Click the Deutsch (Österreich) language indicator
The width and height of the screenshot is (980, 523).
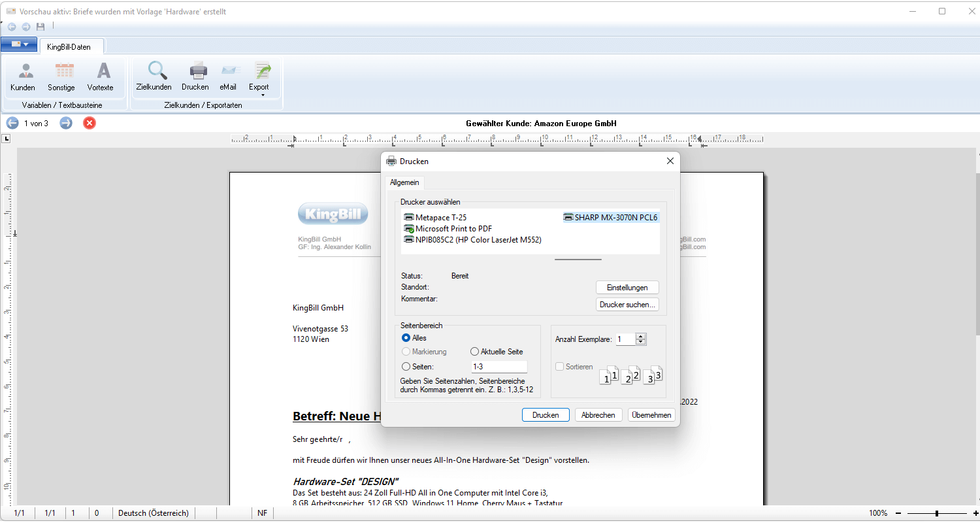click(154, 513)
